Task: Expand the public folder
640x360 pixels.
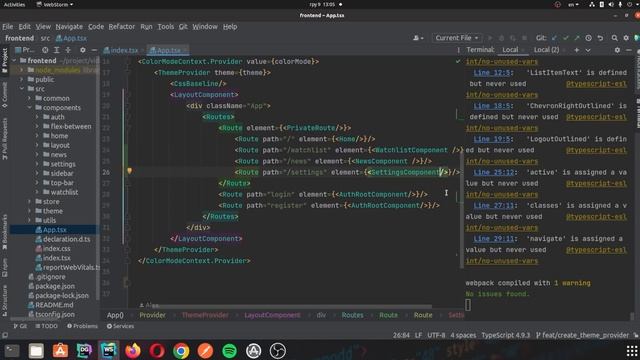Action: click(x=22, y=80)
